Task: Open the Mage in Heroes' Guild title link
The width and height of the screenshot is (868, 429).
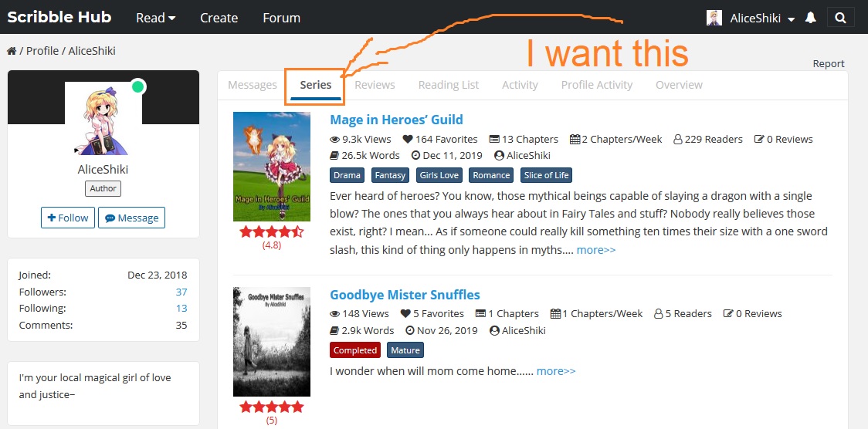Action: click(x=396, y=120)
